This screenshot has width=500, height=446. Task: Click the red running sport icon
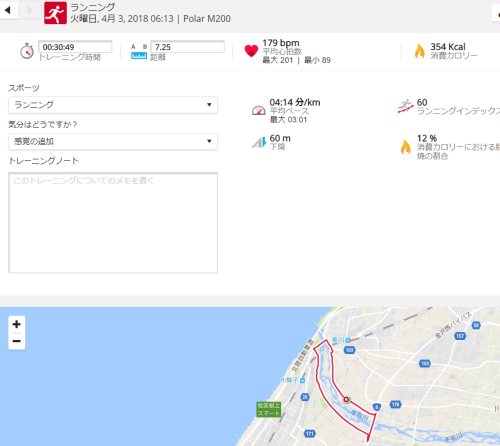[55, 13]
